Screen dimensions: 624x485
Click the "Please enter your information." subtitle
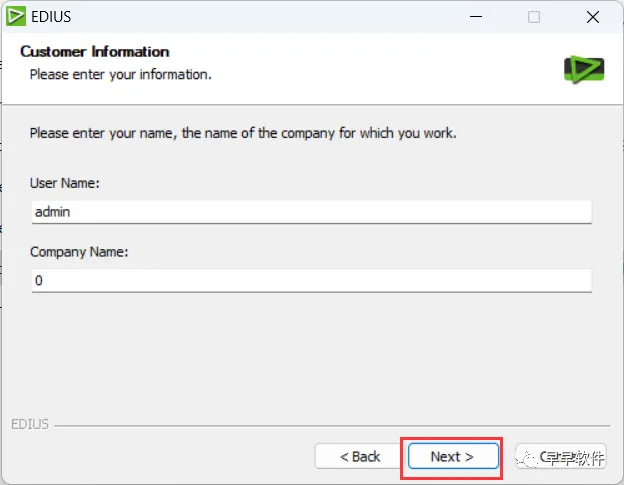click(120, 74)
